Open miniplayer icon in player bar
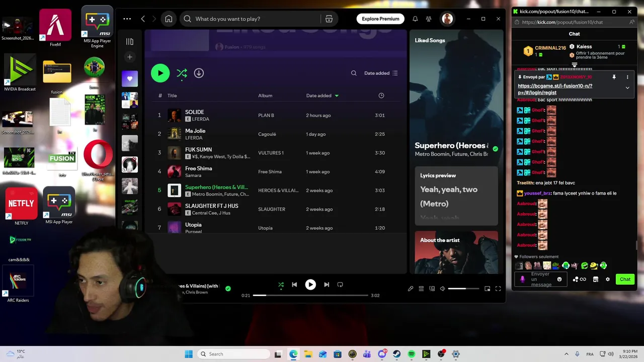Image resolution: width=644 pixels, height=362 pixels. (487, 289)
